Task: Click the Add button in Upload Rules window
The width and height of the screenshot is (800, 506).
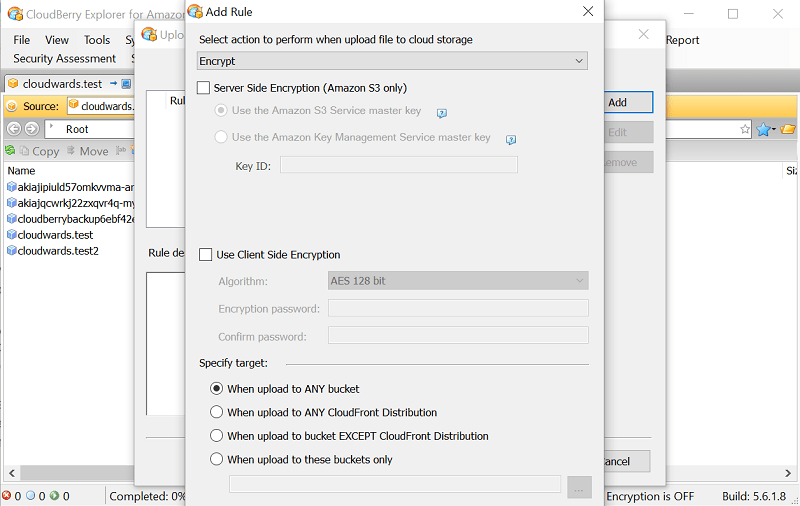Action: tap(629, 103)
